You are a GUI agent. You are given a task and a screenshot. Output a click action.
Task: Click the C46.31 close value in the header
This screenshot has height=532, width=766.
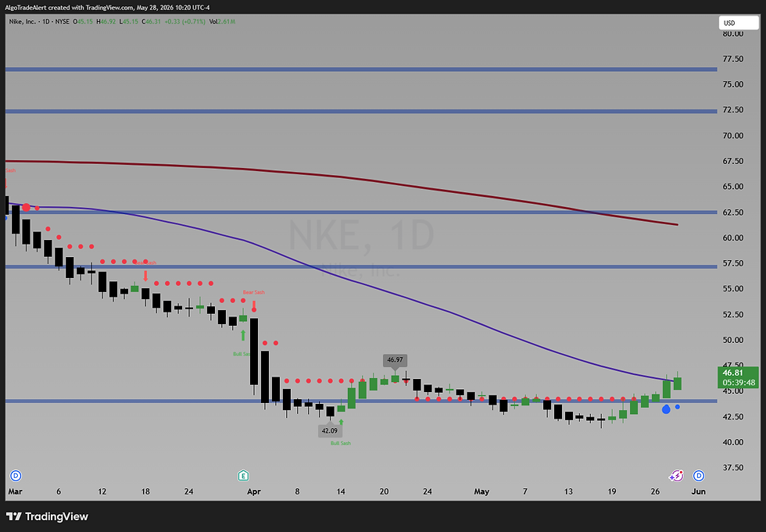[152, 21]
